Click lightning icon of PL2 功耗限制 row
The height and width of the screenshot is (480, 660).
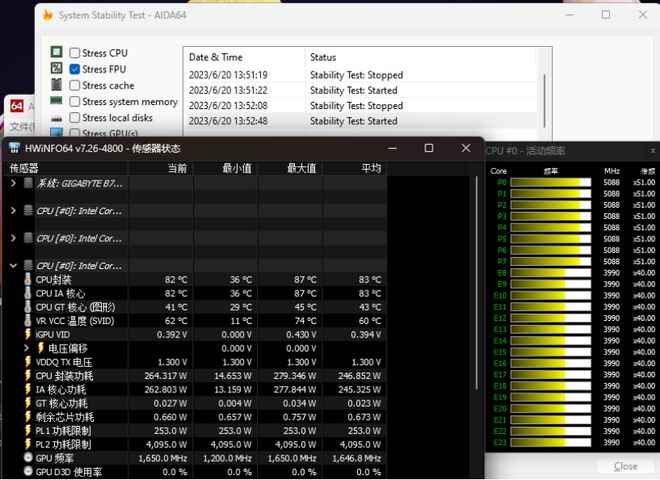coord(28,444)
